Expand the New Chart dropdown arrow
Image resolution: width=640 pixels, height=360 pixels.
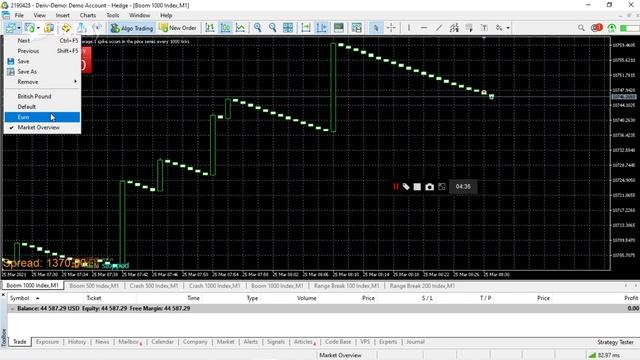tap(38, 28)
